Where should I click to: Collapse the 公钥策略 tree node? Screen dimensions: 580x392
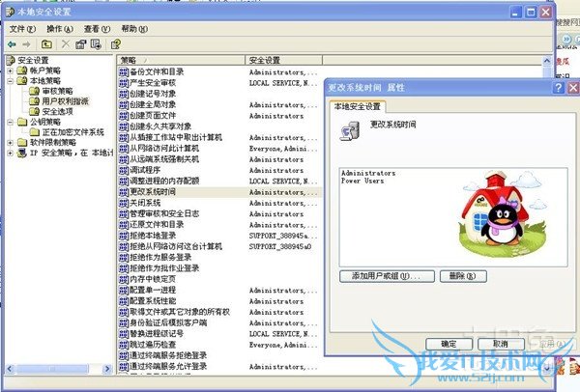click(11, 122)
